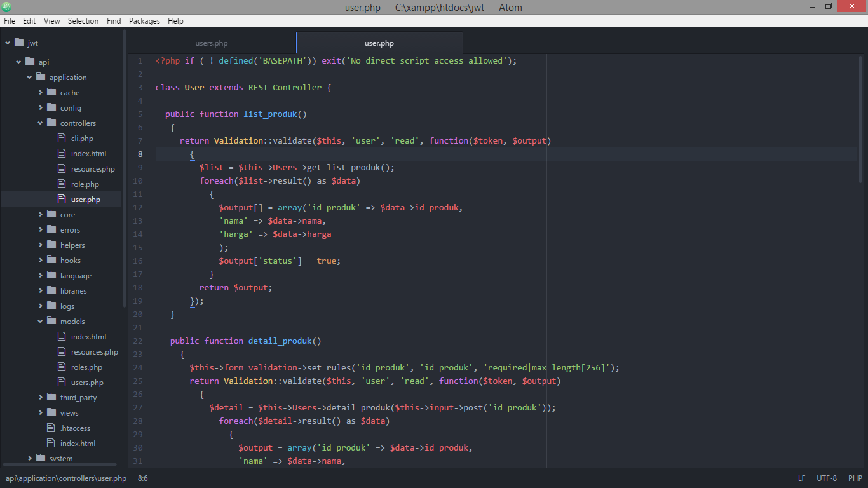The image size is (868, 488).
Task: Click the folder icon next to cache
Action: (51, 92)
